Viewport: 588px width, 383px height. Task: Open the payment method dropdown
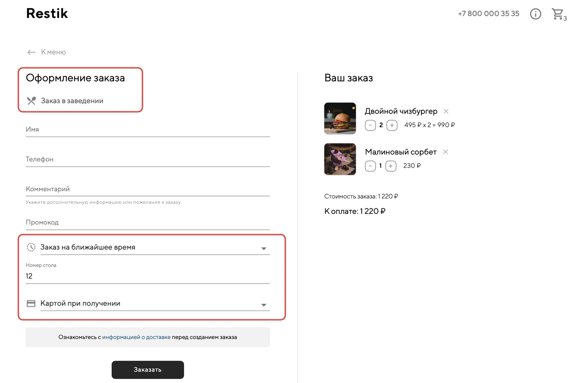[x=264, y=305]
